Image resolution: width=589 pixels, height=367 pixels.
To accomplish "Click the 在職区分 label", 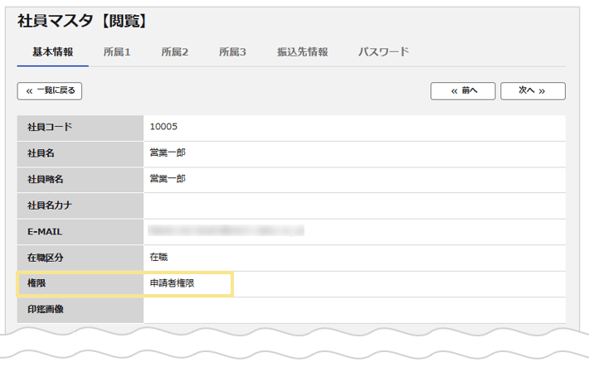I will [45, 258].
